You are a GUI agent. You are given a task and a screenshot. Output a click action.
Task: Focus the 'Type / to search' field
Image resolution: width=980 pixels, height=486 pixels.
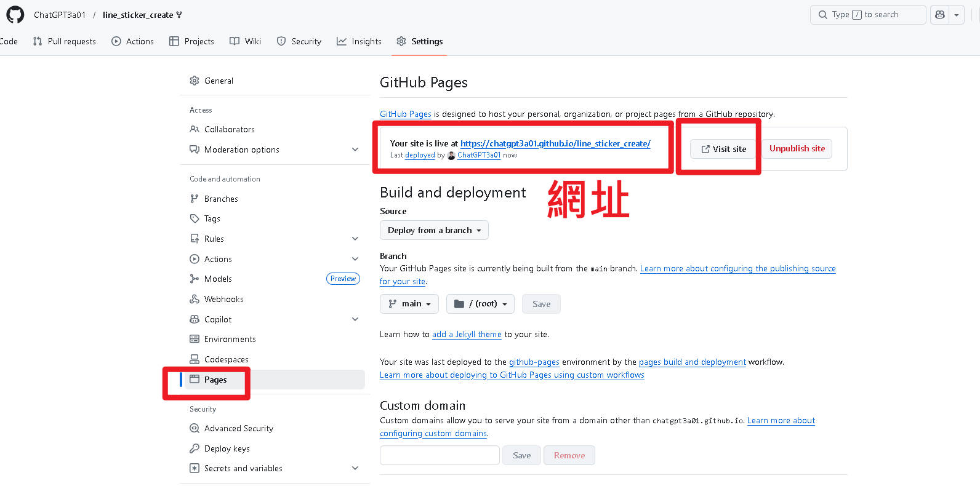(867, 15)
